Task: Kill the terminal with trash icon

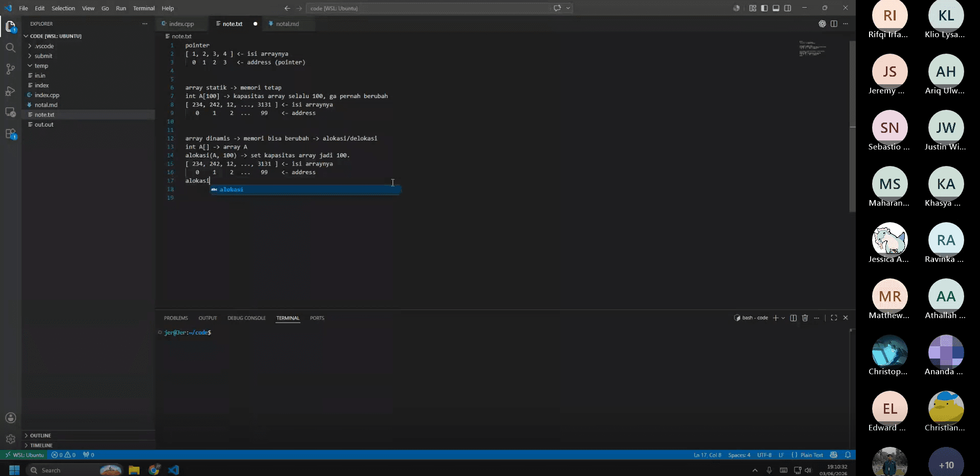Action: point(805,318)
